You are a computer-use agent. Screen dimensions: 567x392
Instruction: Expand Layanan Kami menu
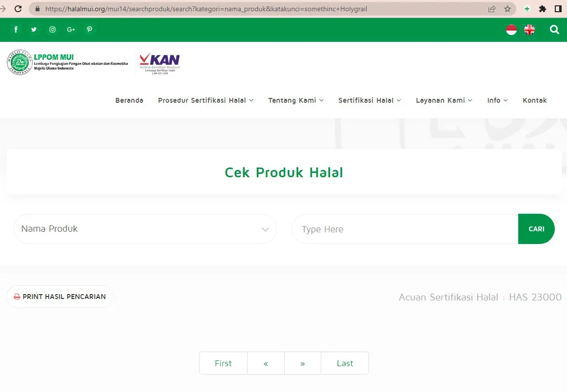coord(444,100)
